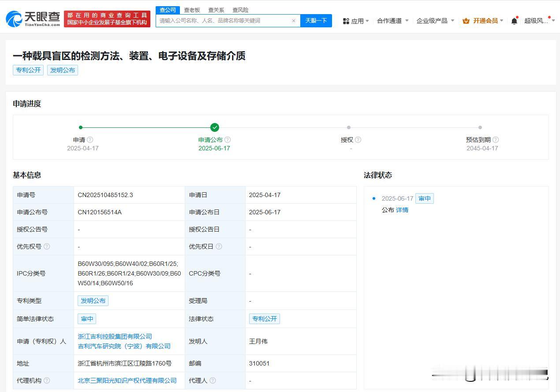This screenshot has height=392, width=560.
Task: Click the patent title heading
Action: (x=129, y=56)
